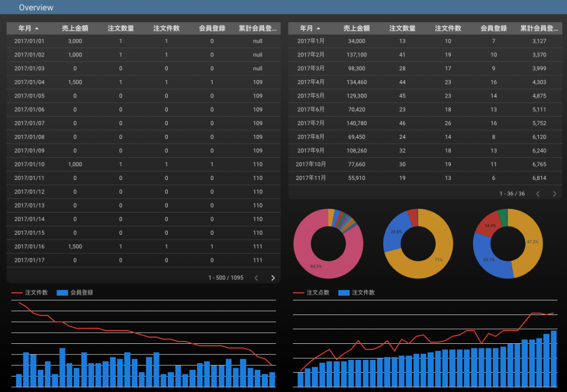Image resolution: width=567 pixels, height=392 pixels.
Task: Go to previous page of daily table
Action: point(256,278)
